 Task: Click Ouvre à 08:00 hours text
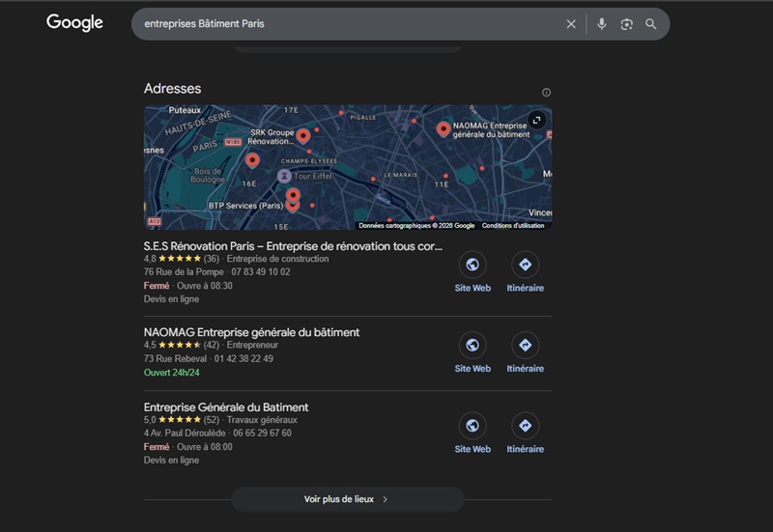pos(205,447)
